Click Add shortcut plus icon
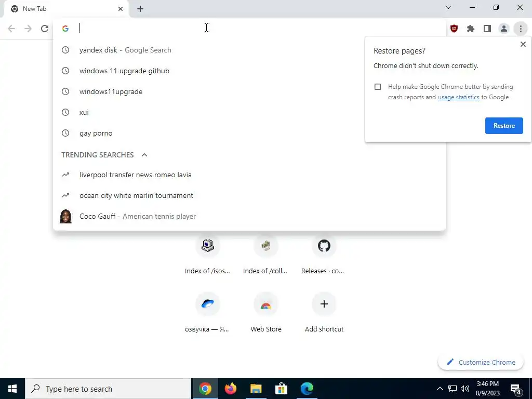The height and width of the screenshot is (399, 532). (324, 304)
